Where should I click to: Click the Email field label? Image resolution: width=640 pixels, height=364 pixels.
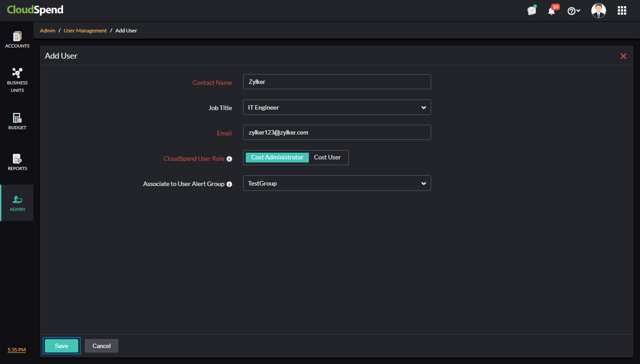(224, 133)
